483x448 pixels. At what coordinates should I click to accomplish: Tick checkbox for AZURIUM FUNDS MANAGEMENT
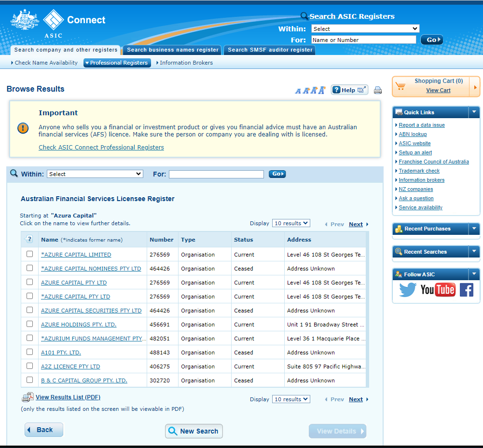29,338
